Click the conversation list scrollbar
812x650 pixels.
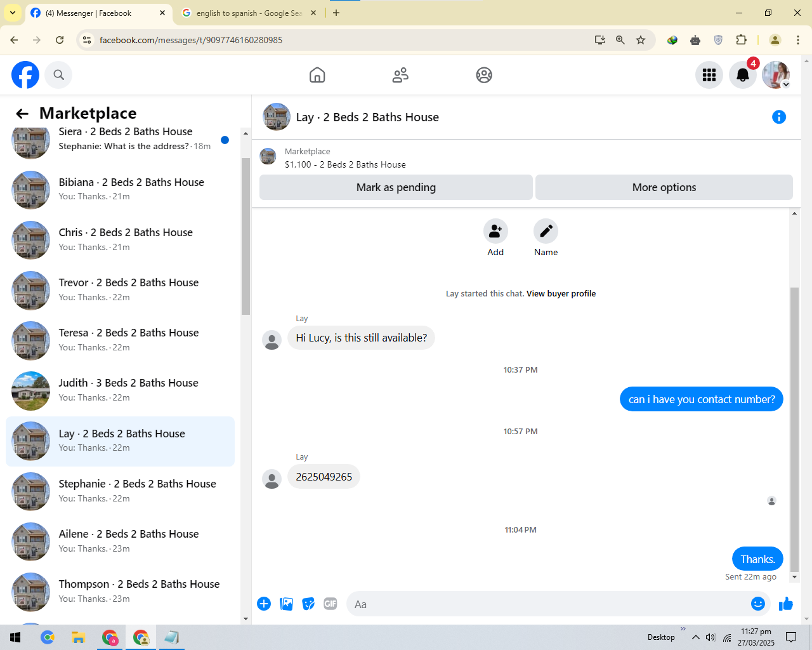pyautogui.click(x=246, y=236)
